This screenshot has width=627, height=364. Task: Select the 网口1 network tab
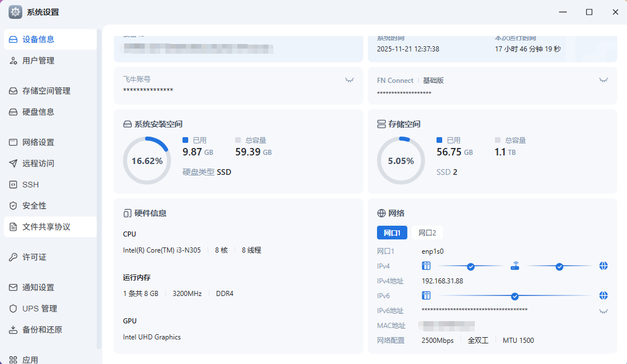coord(392,233)
